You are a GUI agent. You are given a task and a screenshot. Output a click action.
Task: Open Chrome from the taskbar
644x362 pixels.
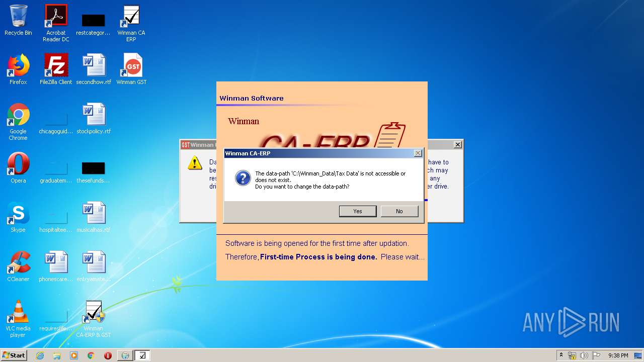91,355
